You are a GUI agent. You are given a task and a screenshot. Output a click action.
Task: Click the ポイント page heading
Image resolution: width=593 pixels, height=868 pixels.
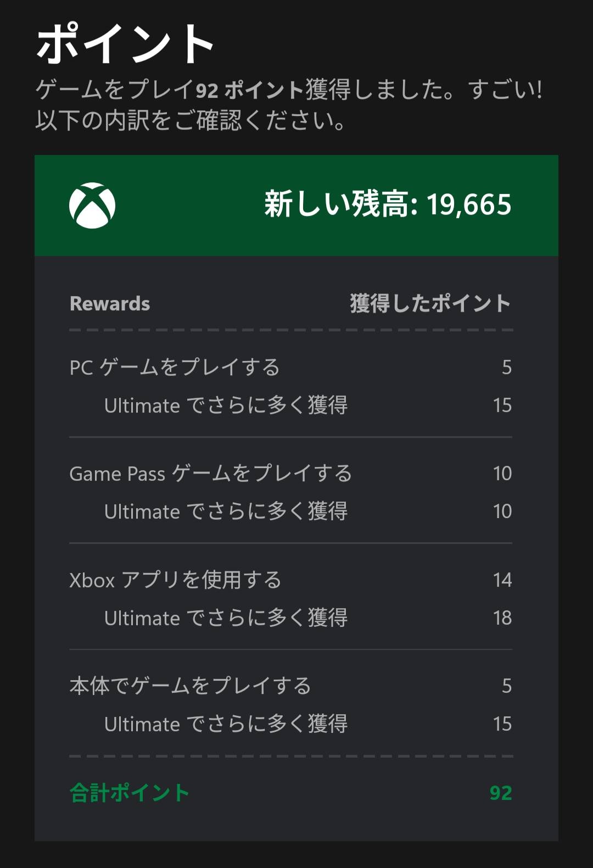tap(125, 44)
